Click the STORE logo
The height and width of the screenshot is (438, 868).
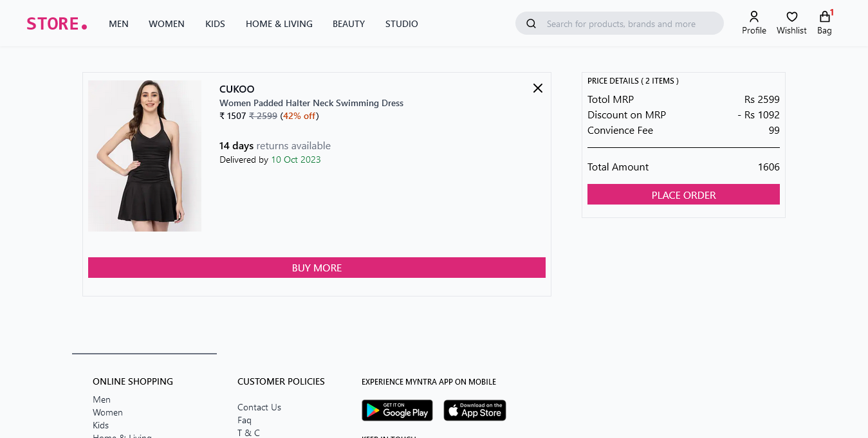click(57, 23)
